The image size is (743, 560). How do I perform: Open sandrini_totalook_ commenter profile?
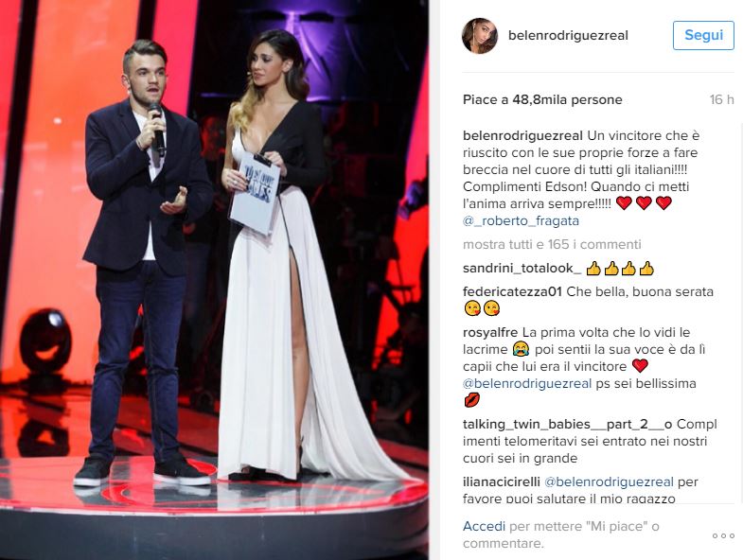522,269
